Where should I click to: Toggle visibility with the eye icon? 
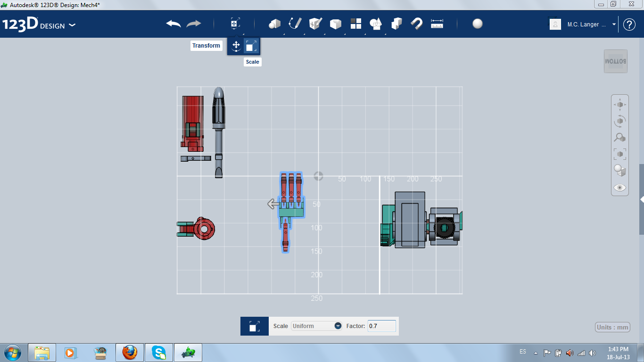[620, 188]
